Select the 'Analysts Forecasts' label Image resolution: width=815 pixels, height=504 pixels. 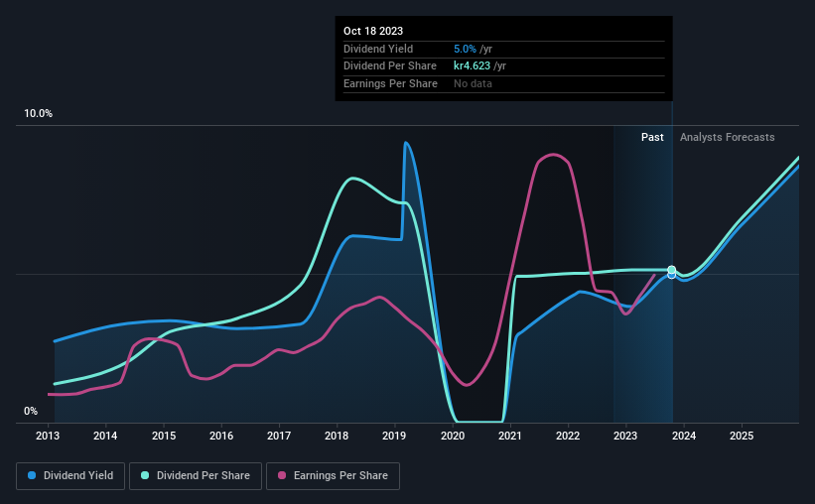pos(728,137)
